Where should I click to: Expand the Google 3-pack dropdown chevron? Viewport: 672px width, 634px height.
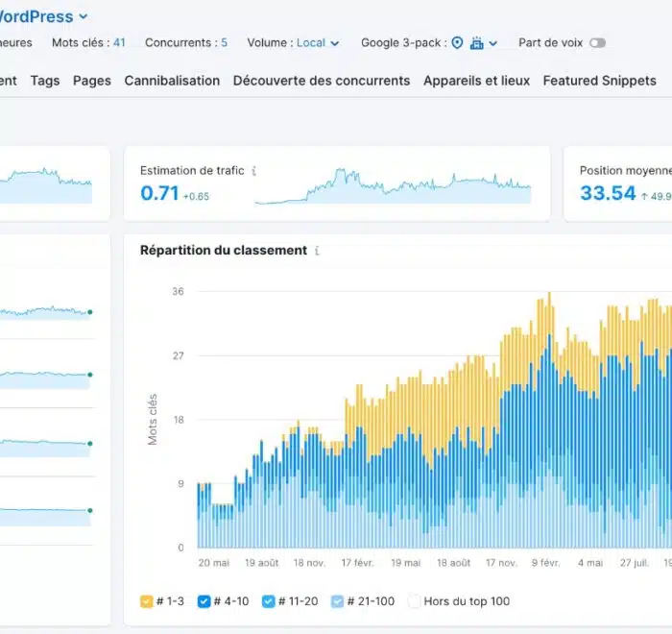(493, 43)
